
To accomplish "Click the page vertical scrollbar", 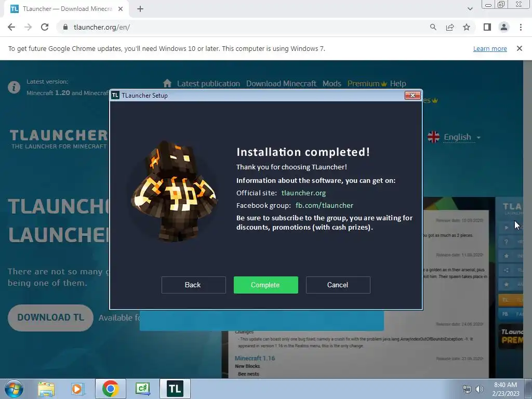I will coord(528,219).
